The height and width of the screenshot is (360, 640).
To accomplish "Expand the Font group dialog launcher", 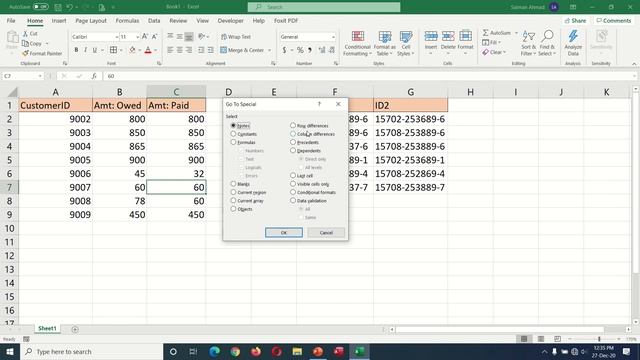I will tap(159, 63).
